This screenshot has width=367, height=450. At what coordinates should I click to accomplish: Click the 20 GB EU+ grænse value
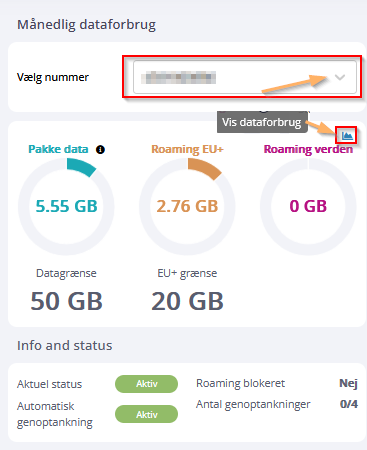click(187, 301)
